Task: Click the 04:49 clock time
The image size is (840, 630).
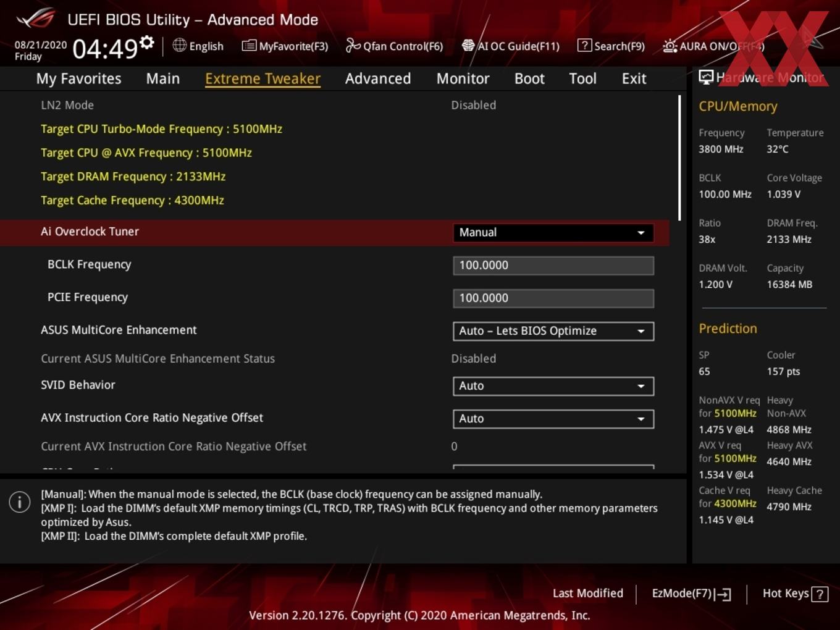Action: (x=105, y=48)
